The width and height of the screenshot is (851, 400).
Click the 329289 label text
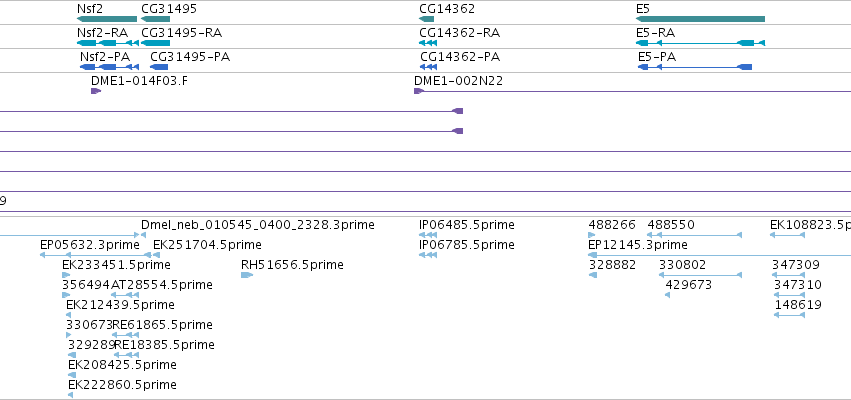click(91, 345)
